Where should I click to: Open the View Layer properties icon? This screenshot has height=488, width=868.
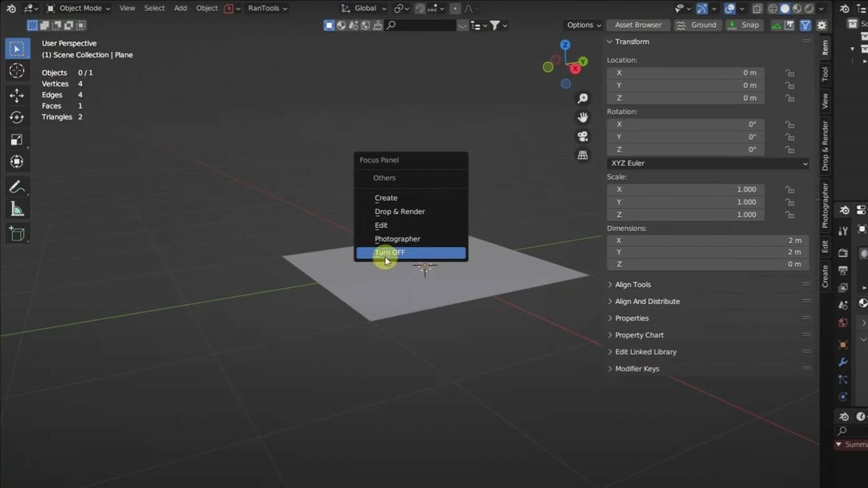coord(843,288)
